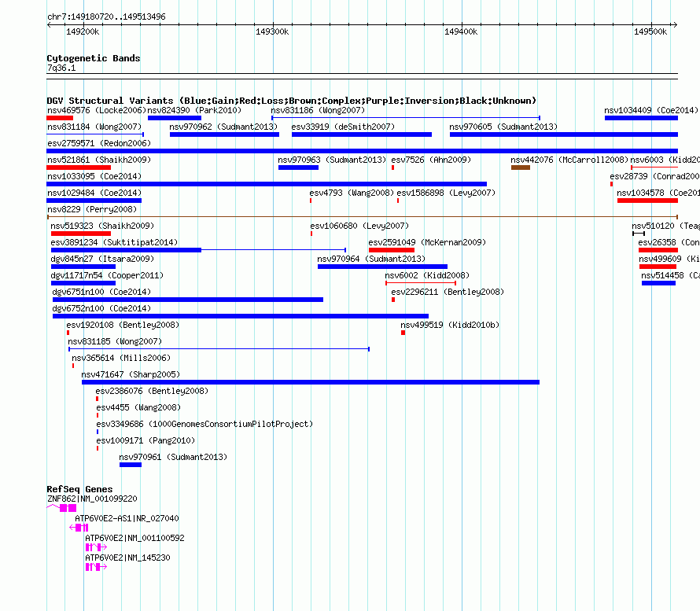Open the nsv471647 (Sharp2005) label
Image resolution: width=700 pixels, height=611 pixels.
tap(131, 374)
